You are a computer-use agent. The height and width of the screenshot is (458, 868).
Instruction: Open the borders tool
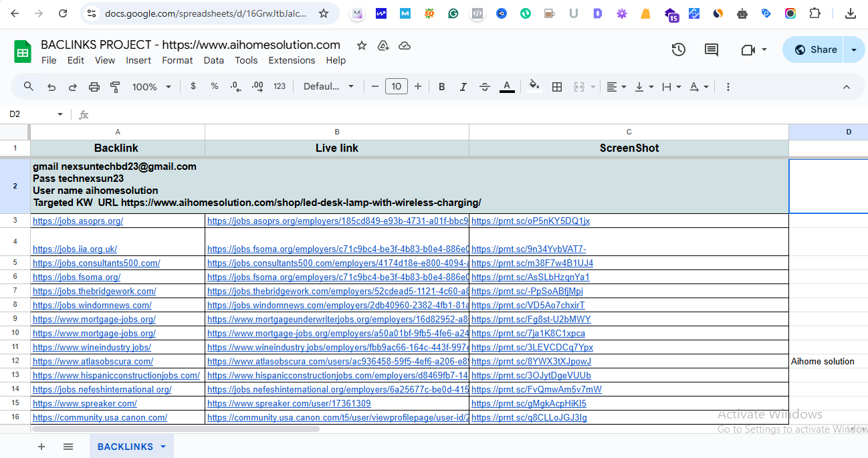tap(557, 87)
